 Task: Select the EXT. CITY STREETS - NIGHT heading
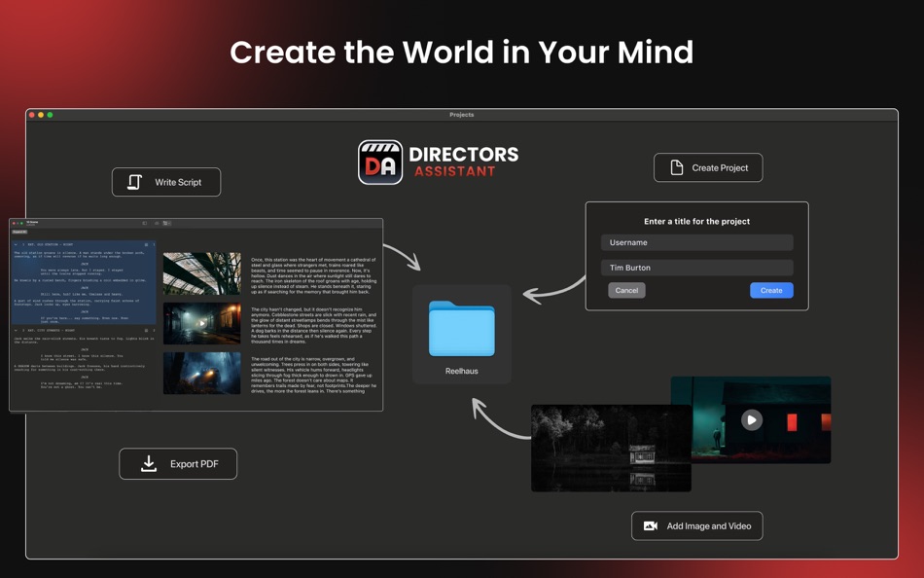click(x=52, y=330)
